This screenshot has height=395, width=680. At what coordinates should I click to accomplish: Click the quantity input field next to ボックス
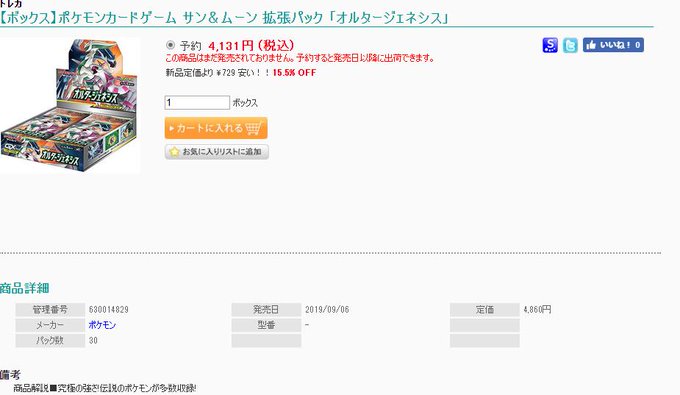(197, 103)
